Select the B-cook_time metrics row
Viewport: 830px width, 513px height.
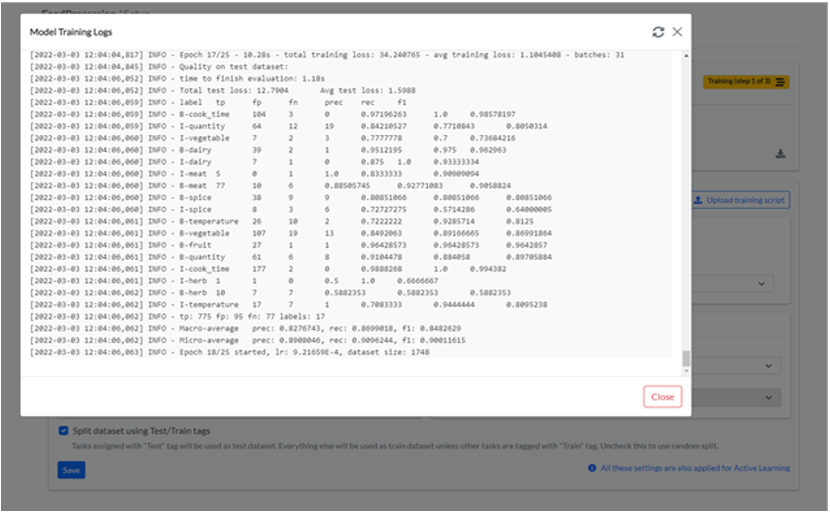pyautogui.click(x=273, y=114)
